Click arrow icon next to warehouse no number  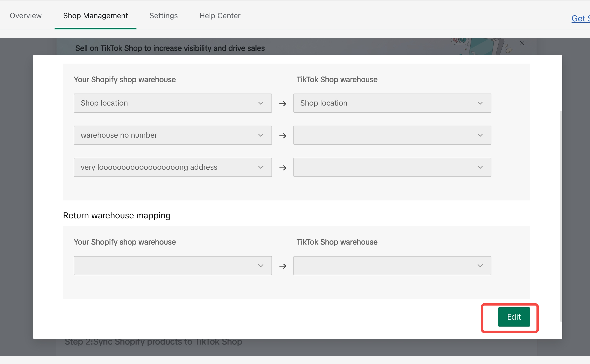coord(282,135)
